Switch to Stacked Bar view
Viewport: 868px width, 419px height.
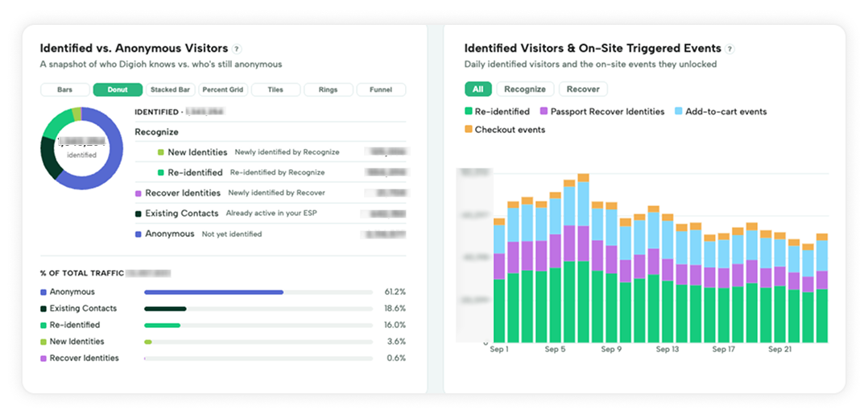[170, 89]
